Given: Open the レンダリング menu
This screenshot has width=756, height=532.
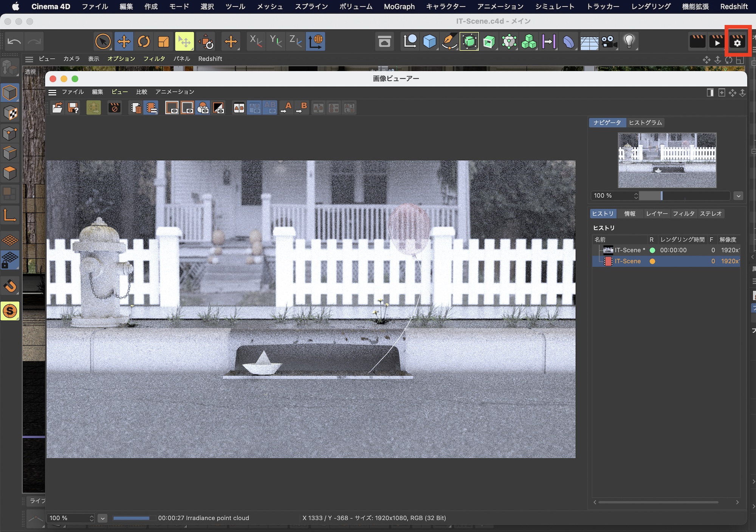Looking at the screenshot, I should pos(651,6).
